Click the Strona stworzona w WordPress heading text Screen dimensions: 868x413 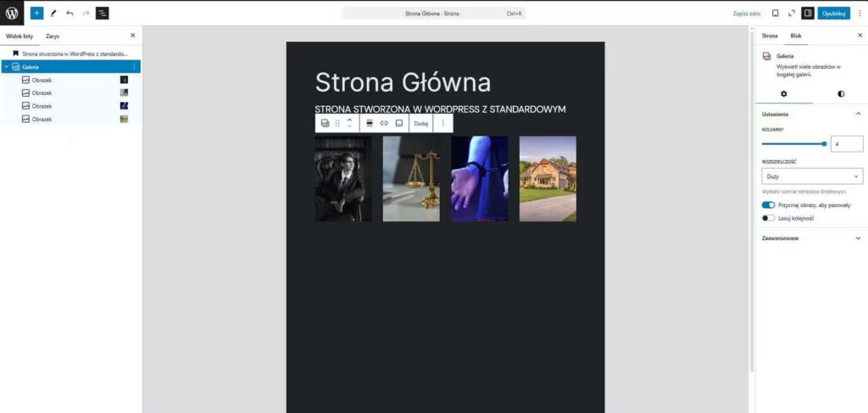click(x=440, y=109)
